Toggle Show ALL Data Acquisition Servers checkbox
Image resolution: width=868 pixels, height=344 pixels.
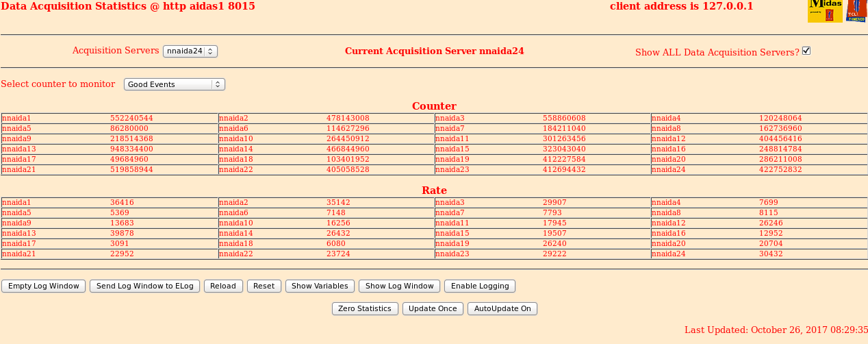806,51
